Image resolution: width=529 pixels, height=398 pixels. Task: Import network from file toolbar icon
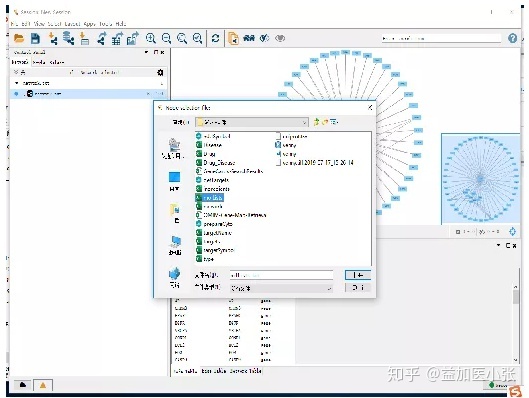coord(53,38)
